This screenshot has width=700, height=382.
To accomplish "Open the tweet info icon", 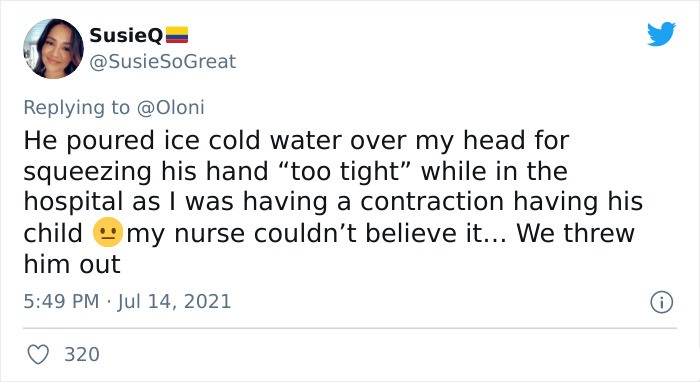I will [661, 302].
